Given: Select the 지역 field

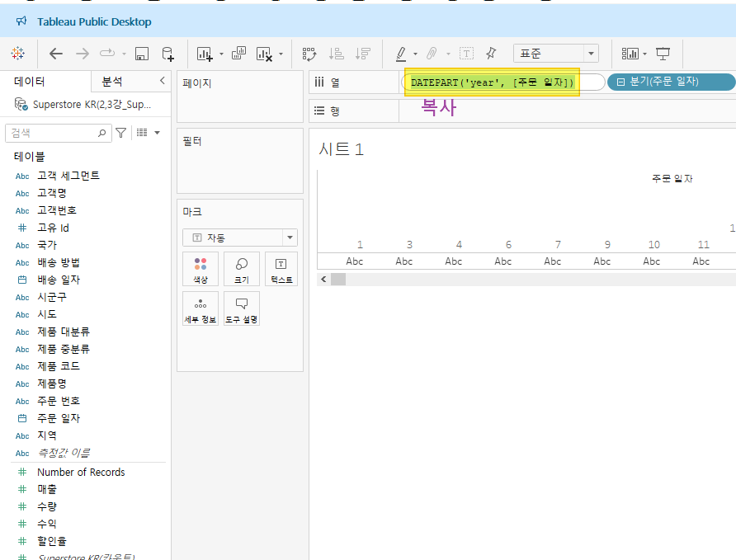Looking at the screenshot, I should pos(47,435).
